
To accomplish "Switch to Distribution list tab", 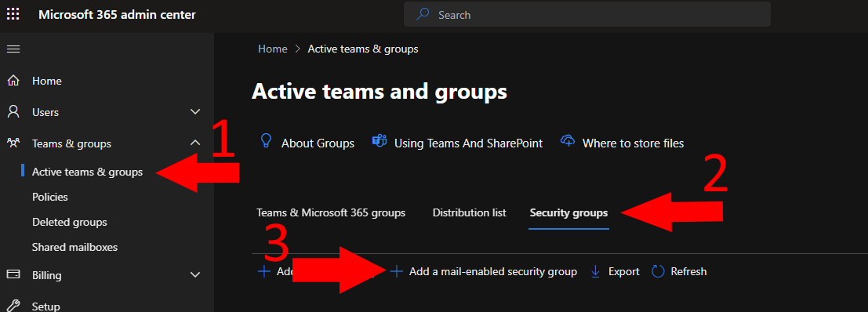I will click(x=470, y=213).
